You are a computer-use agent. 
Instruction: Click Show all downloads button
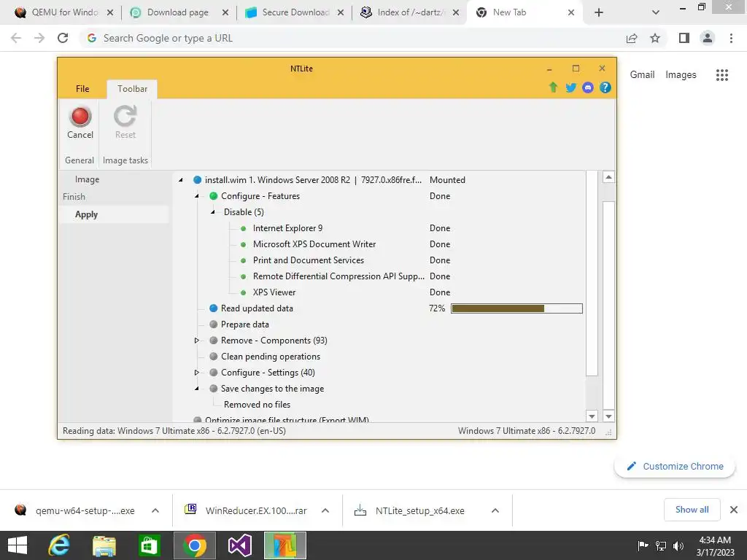(x=692, y=510)
